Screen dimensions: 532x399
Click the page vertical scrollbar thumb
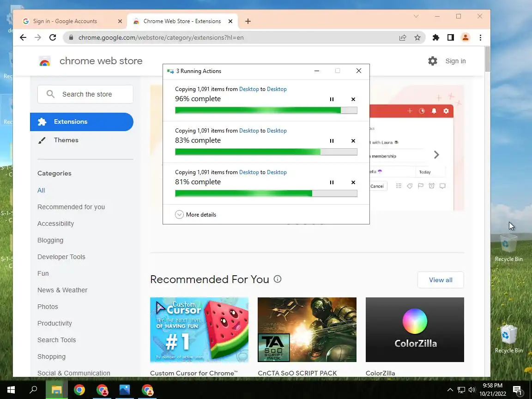(488, 59)
